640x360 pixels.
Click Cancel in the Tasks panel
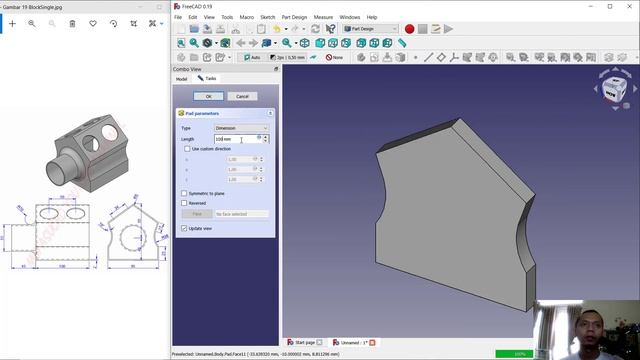(242, 96)
